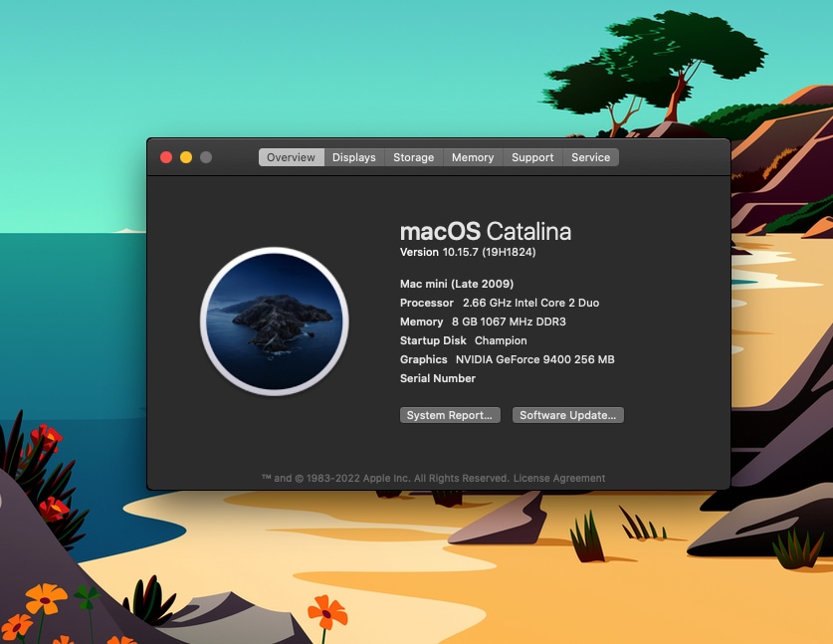833x644 pixels.
Task: Select the Service tab
Action: pos(591,157)
